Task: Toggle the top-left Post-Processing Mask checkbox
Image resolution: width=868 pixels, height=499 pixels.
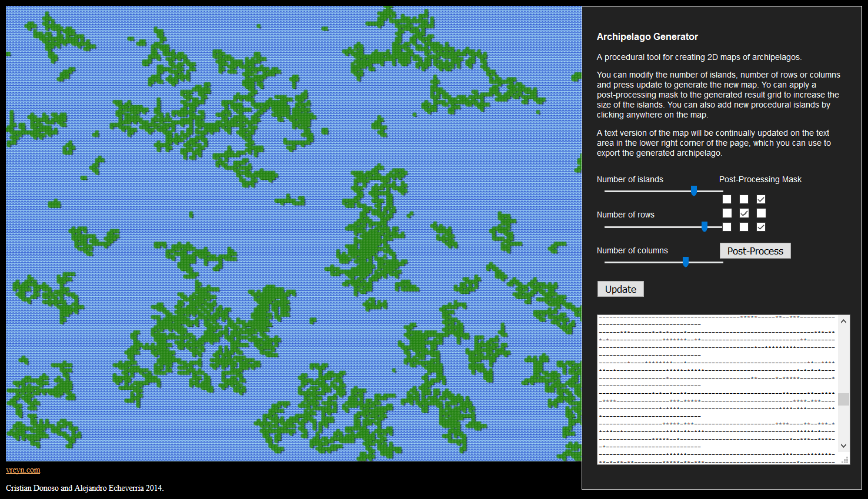Action: coord(727,199)
